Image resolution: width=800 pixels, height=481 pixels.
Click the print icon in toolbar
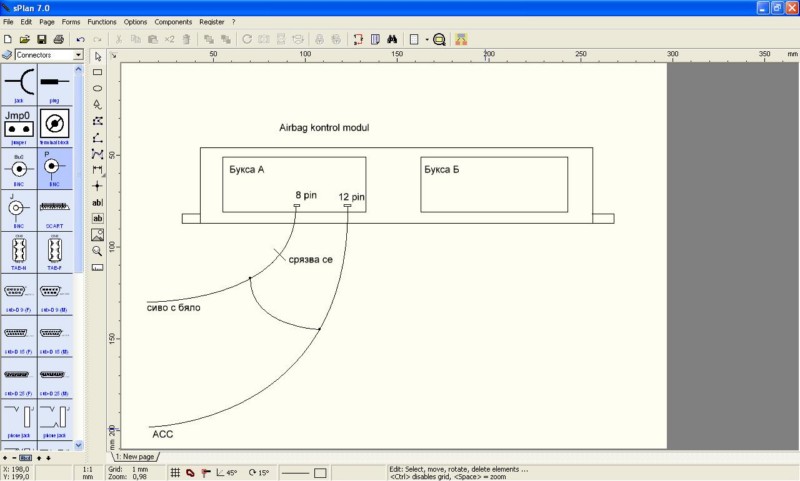point(59,39)
